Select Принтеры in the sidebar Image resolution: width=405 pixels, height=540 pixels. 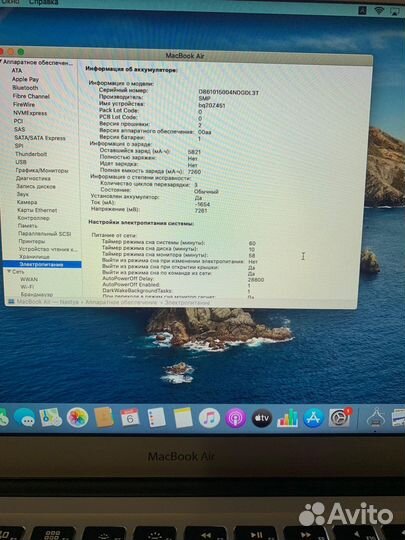coord(32,241)
